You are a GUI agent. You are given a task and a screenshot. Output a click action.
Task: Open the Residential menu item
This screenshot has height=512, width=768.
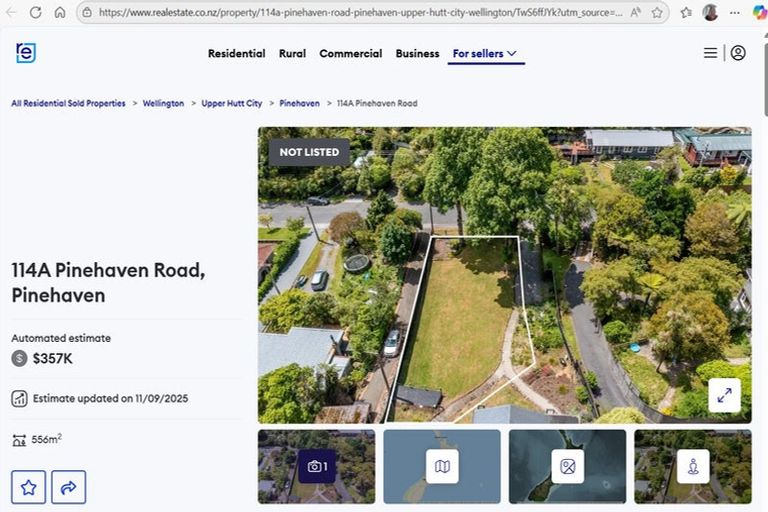click(x=237, y=53)
